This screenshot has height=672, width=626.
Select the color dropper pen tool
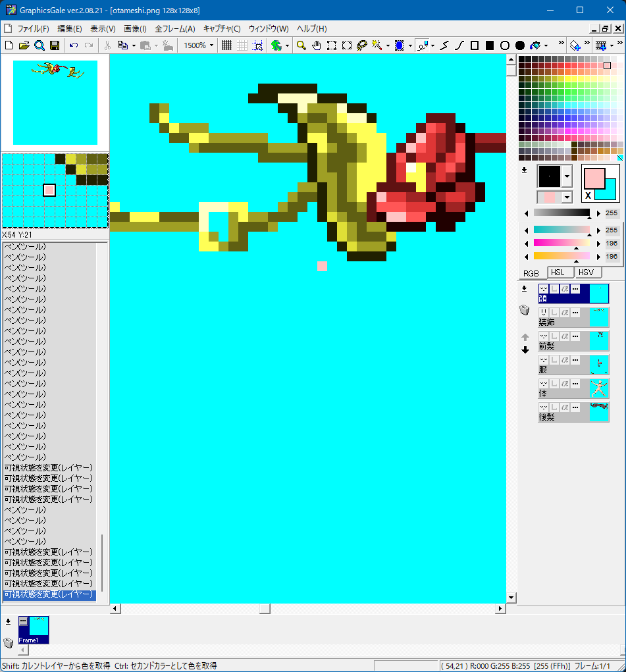click(423, 45)
